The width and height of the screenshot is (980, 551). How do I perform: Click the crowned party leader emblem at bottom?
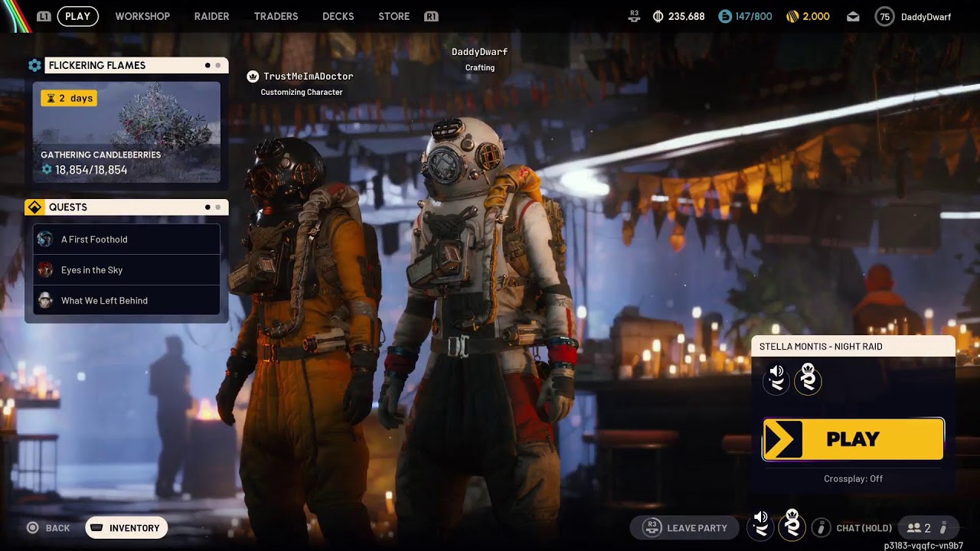click(x=792, y=526)
